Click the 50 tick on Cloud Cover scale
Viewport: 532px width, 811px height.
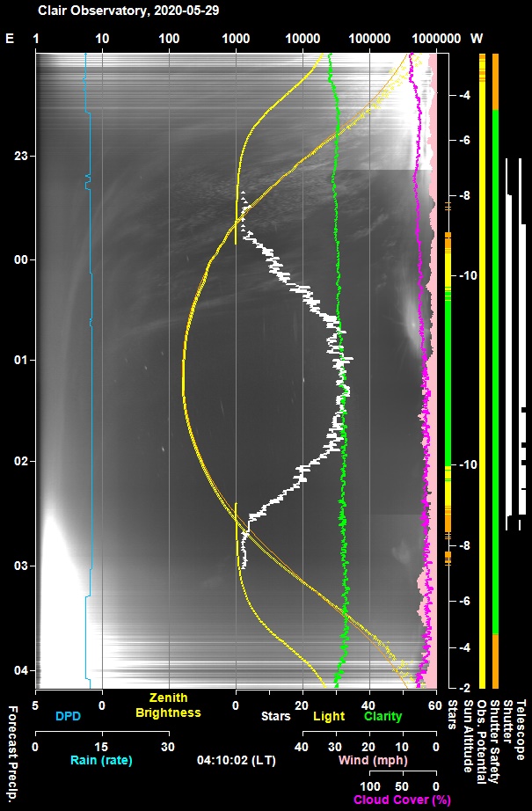(x=402, y=786)
